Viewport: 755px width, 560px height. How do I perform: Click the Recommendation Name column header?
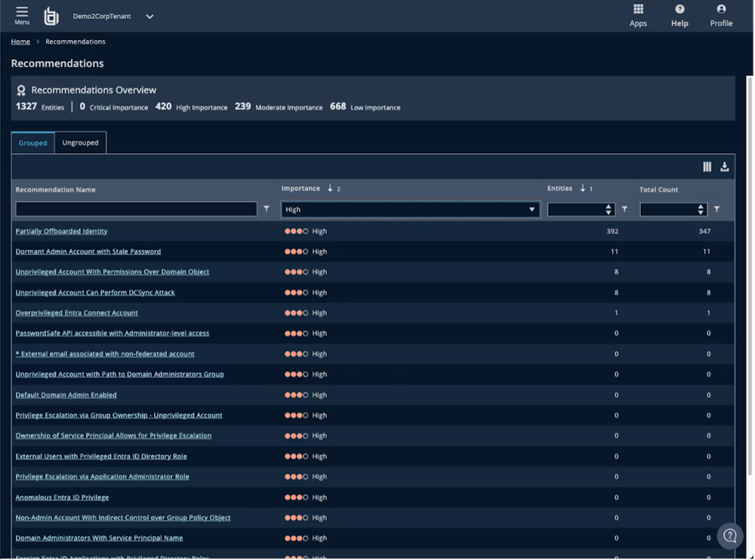55,189
